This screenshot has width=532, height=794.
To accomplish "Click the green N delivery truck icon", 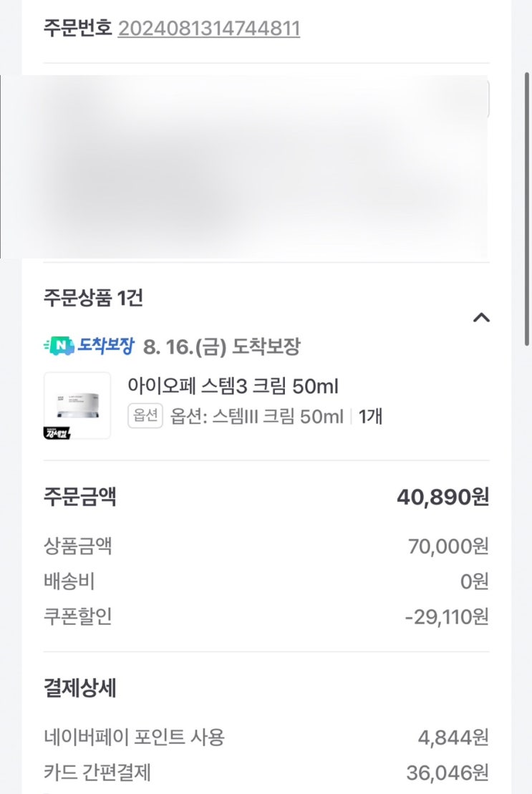I will point(58,347).
